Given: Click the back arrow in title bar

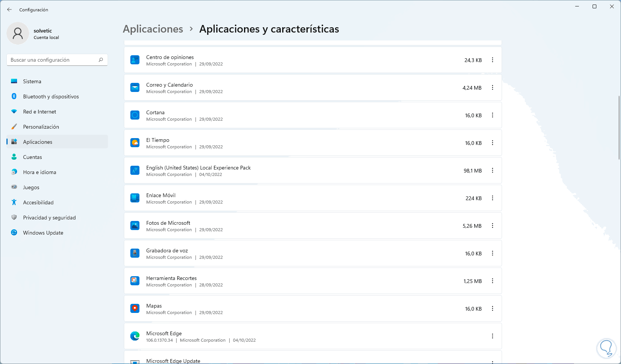Looking at the screenshot, I should pyautogui.click(x=9, y=9).
